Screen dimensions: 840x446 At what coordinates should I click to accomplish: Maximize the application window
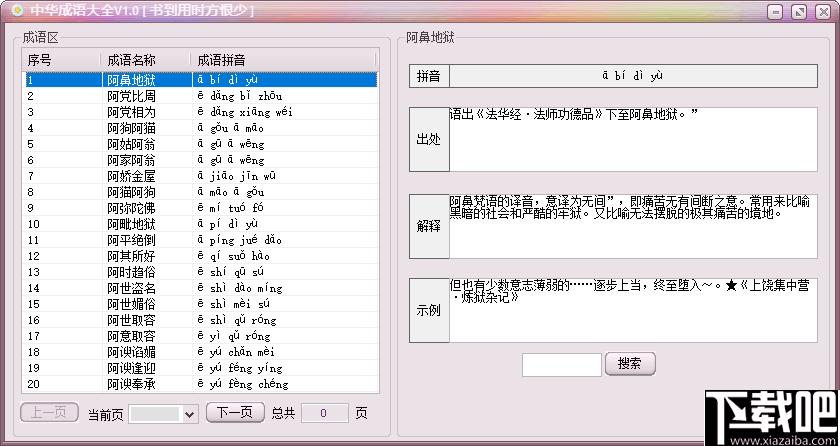pyautogui.click(x=799, y=12)
